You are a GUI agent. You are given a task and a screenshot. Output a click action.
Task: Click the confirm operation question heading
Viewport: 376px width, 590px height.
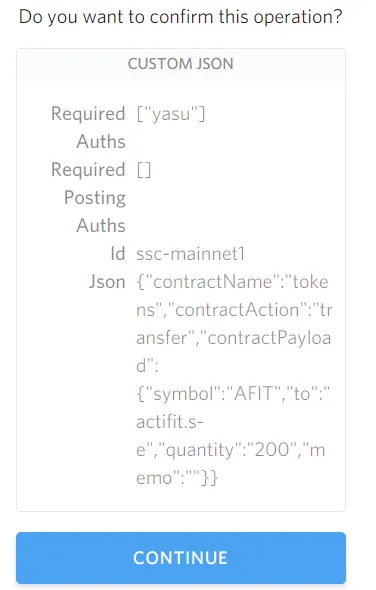181,17
